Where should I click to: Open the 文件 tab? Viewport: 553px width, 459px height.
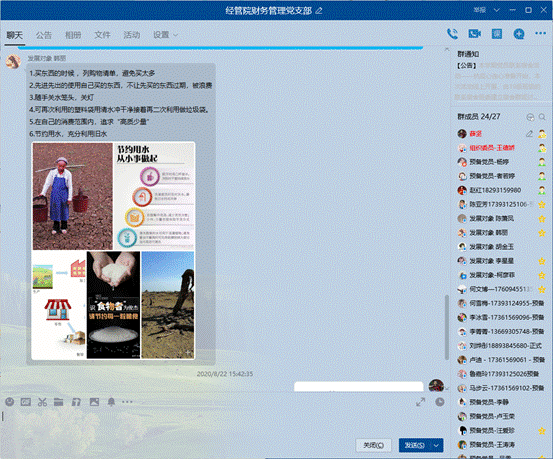point(102,35)
